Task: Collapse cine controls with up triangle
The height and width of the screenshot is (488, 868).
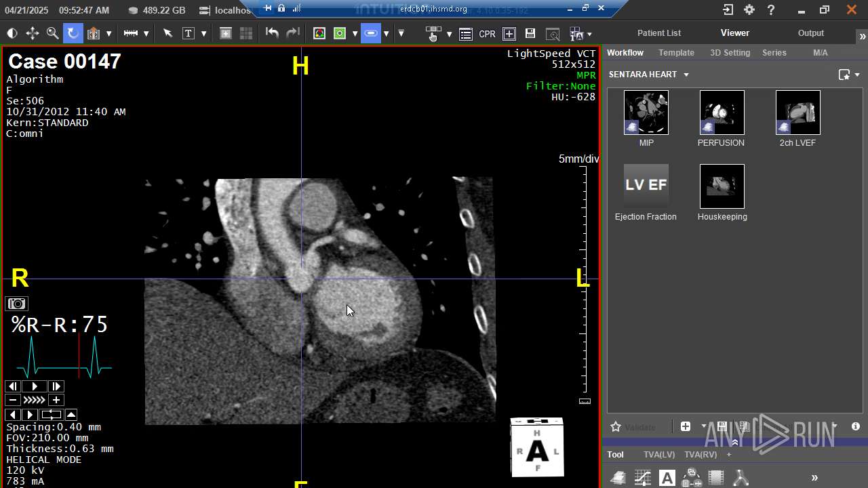Action: (x=71, y=415)
